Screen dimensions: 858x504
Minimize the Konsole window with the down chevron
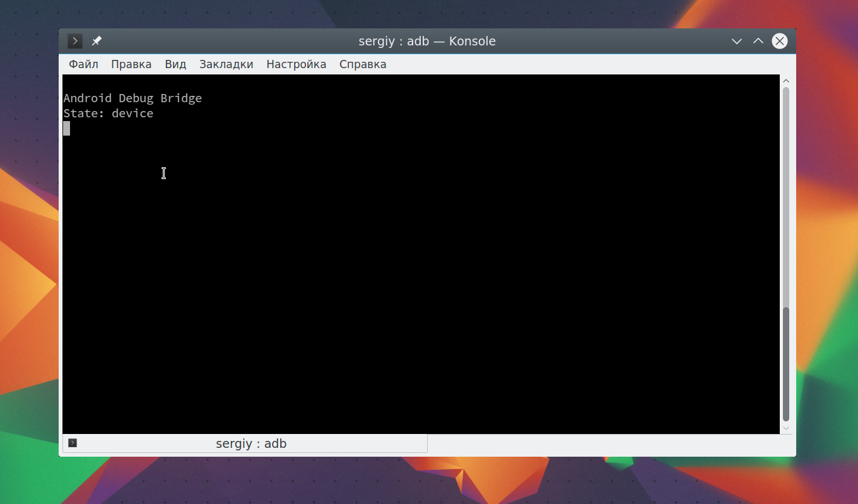click(736, 41)
